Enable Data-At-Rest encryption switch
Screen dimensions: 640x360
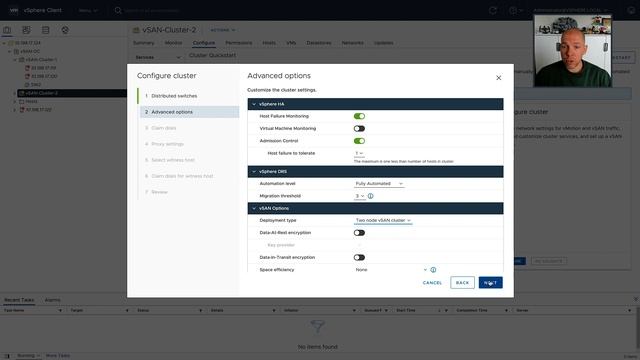(359, 233)
